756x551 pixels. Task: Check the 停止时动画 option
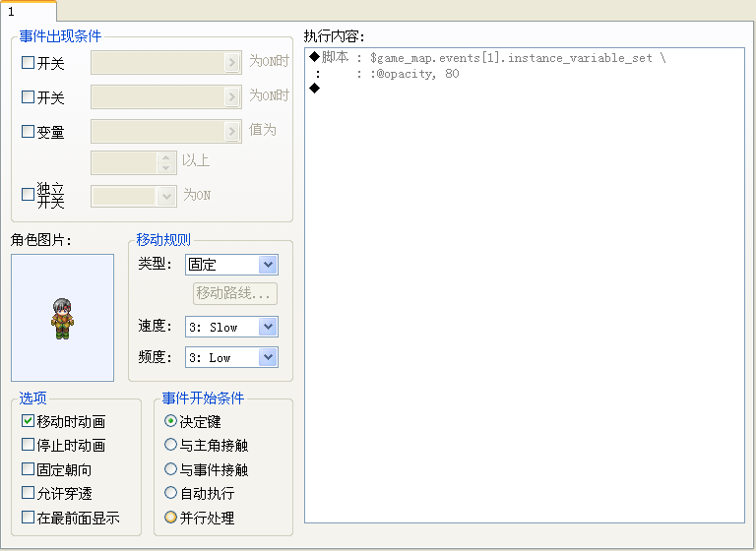coord(28,445)
